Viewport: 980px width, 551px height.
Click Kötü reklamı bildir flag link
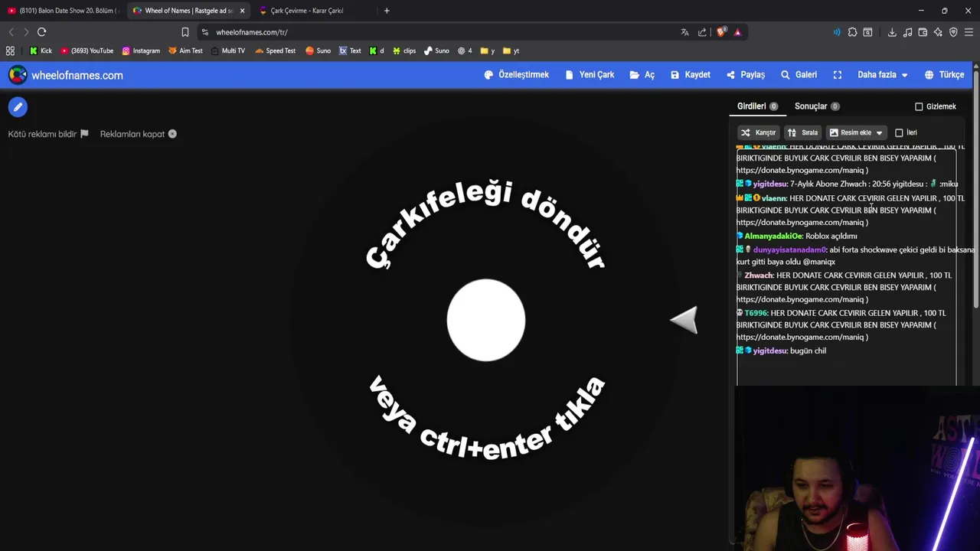[x=48, y=134]
